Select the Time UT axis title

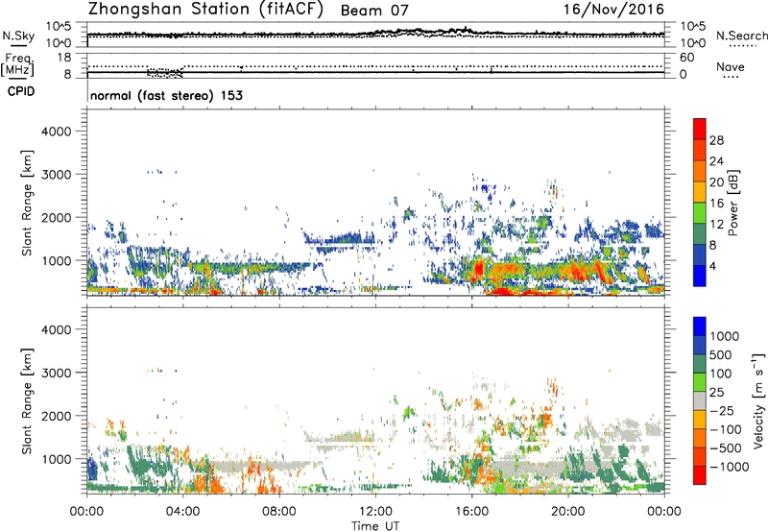click(375, 526)
